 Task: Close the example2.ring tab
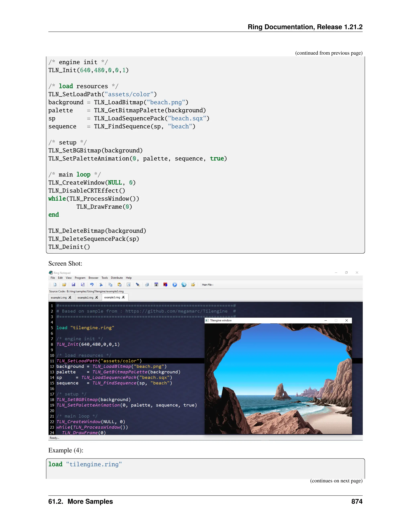tap(97, 298)
